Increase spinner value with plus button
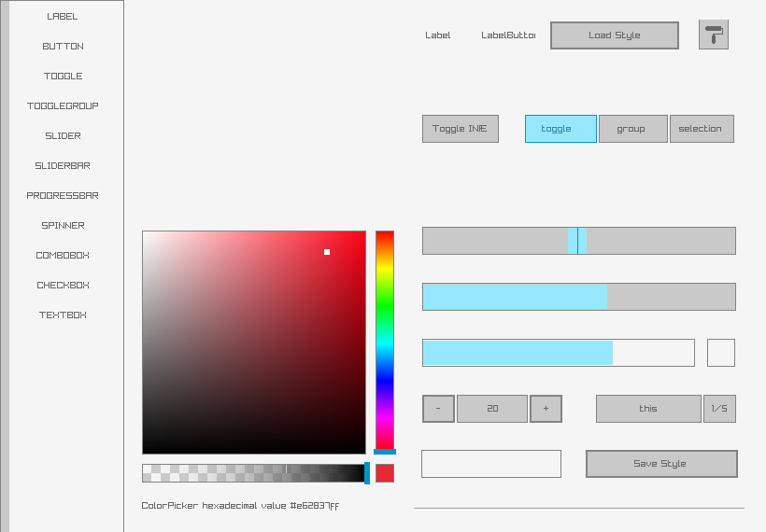Image resolution: width=766 pixels, height=532 pixels. (x=546, y=409)
